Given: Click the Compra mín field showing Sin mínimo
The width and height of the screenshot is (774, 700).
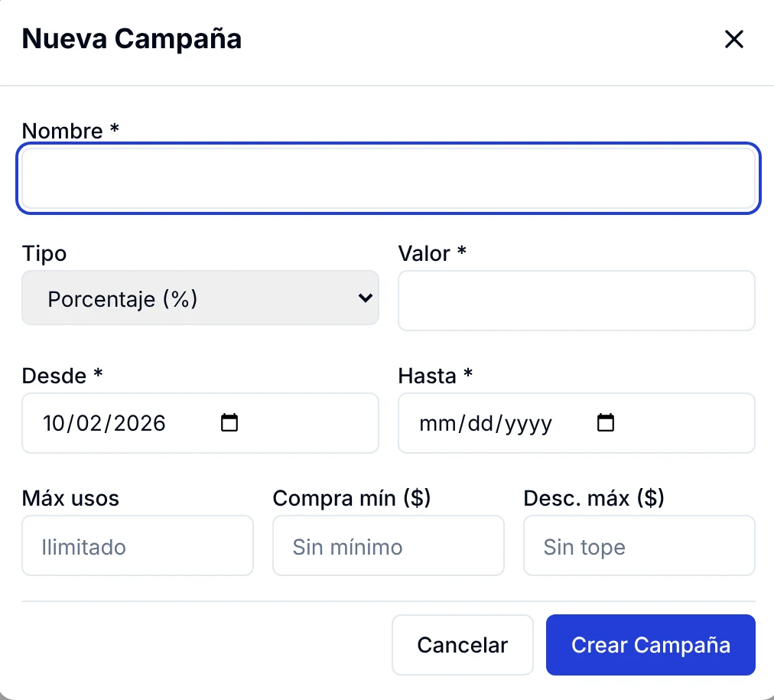Looking at the screenshot, I should coord(389,545).
